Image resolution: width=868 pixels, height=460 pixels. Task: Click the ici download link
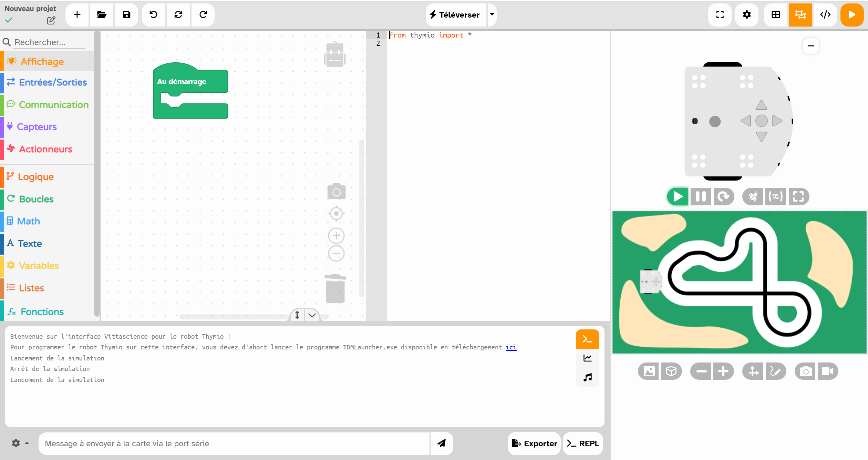click(511, 347)
